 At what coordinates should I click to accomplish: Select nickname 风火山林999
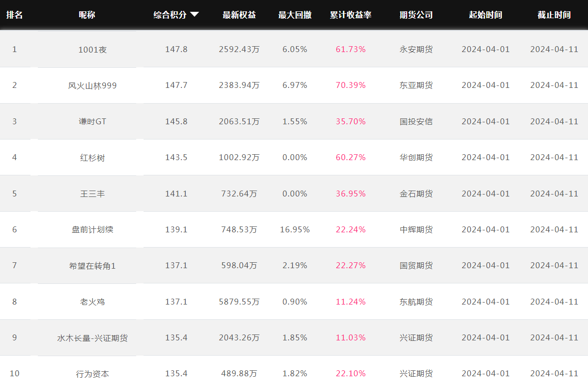coord(92,85)
